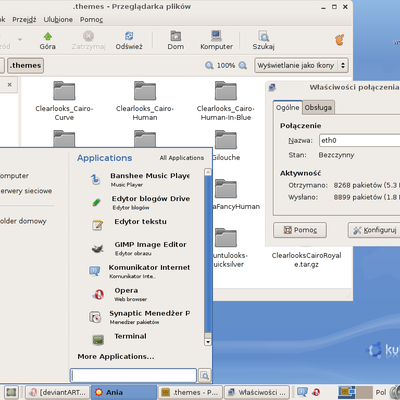The height and width of the screenshot is (400, 400).
Task: Switch to .themes taskbar window
Action: pyautogui.click(x=190, y=392)
